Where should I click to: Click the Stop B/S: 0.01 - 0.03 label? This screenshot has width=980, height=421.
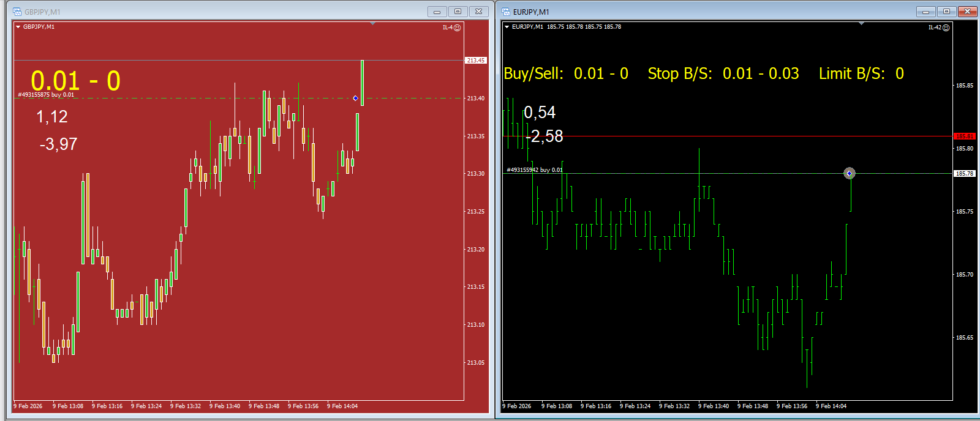point(723,73)
